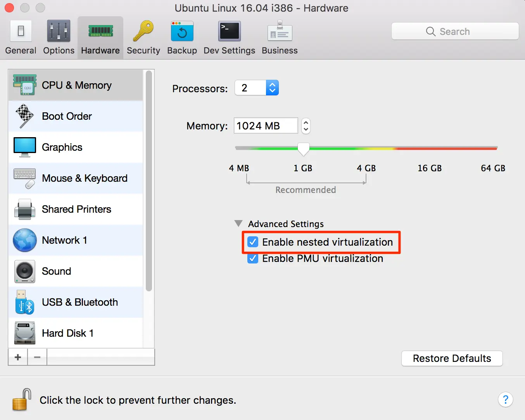Select Graphics monitor icon in sidebar
Screen dimensions: 525x420
[x=25, y=147]
